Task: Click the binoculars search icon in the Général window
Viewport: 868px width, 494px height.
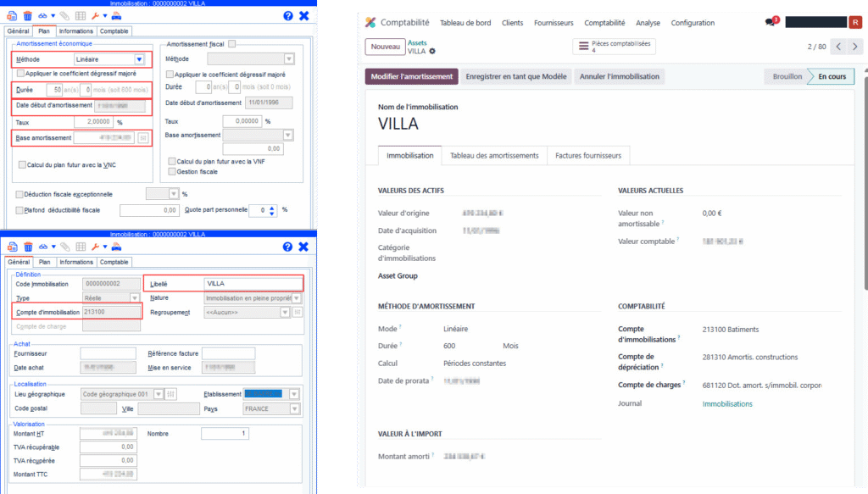Action: 43,247
